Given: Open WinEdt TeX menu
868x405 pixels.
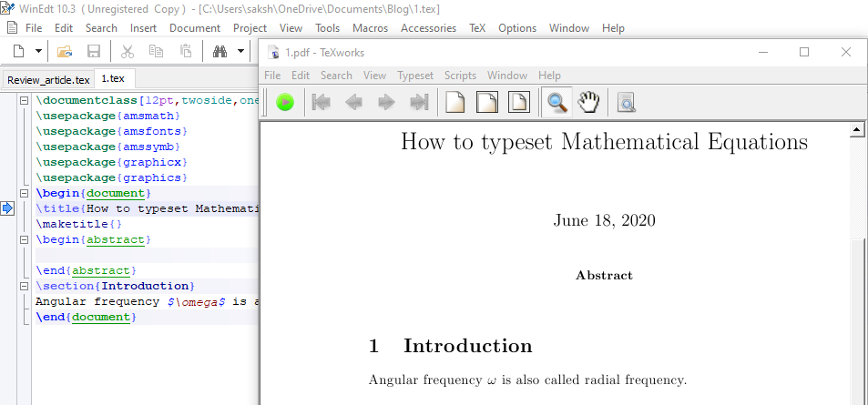Looking at the screenshot, I should 477,27.
